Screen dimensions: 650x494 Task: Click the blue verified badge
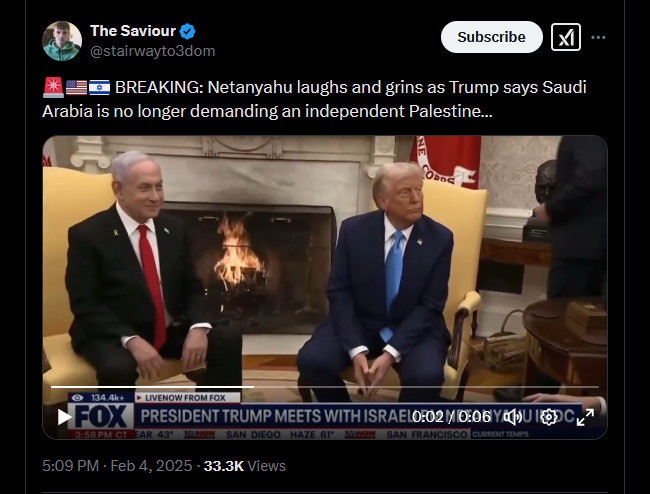(x=188, y=31)
